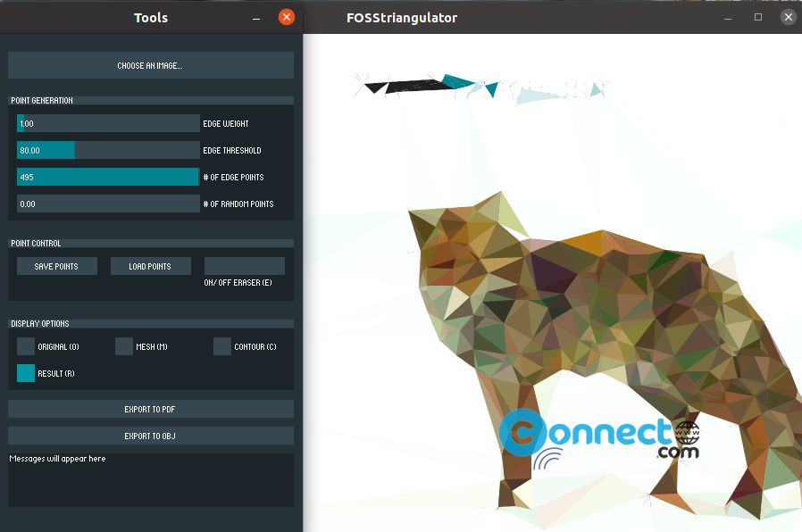Click the Edge Threshold slider bar
Viewport: 802px width, 532px height.
pos(108,150)
